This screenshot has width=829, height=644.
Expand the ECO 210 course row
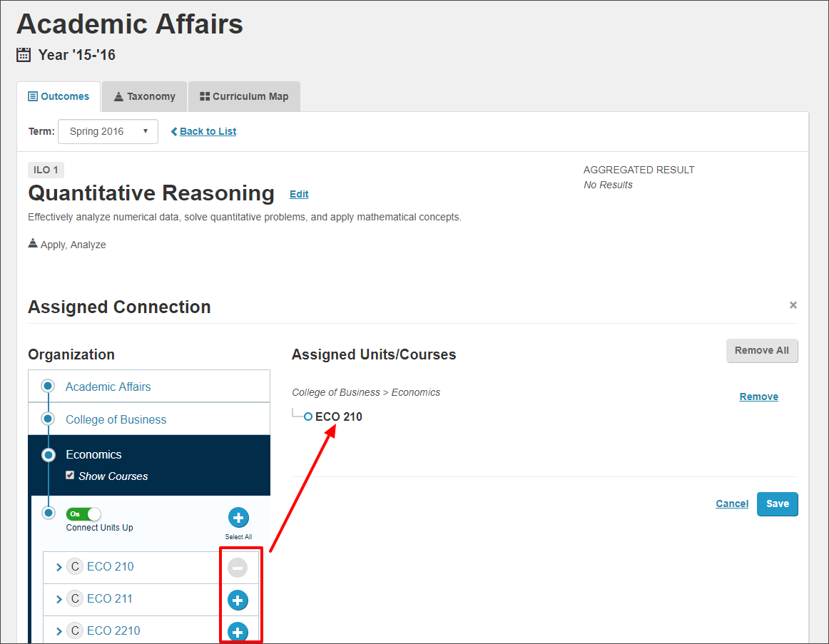[x=59, y=568]
